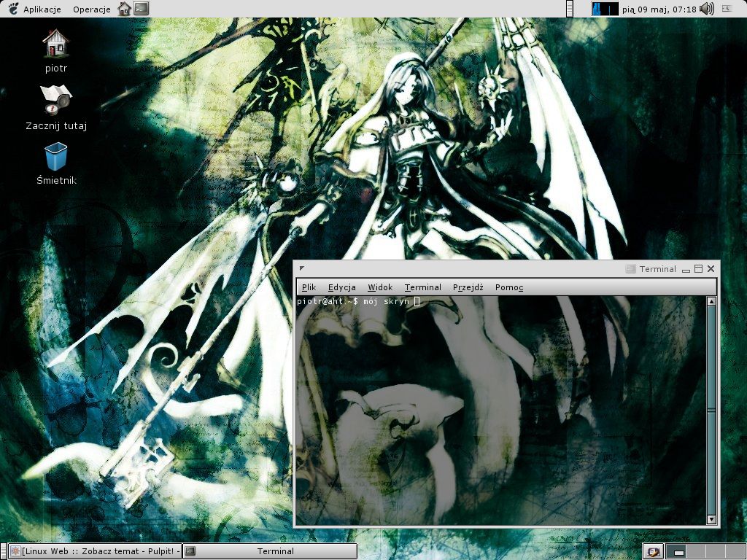The image size is (747, 560).
Task: Maximize the Terminal window
Action: (698, 269)
